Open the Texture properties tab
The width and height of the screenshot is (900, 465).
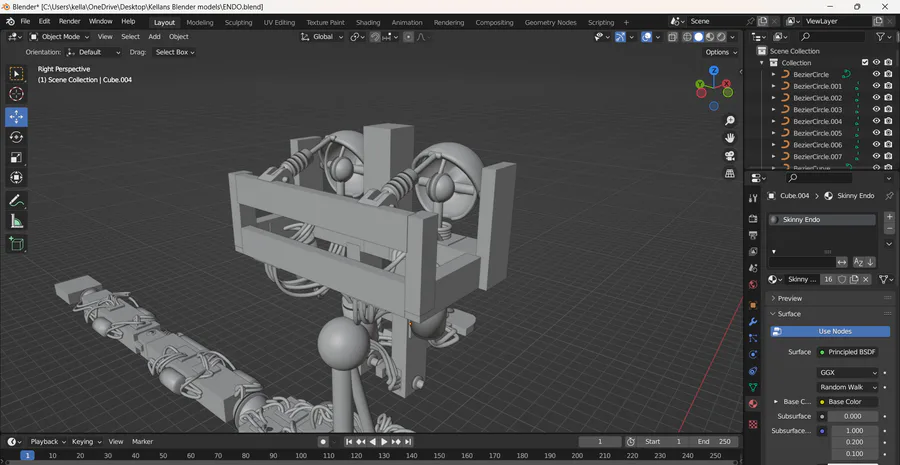click(753, 424)
